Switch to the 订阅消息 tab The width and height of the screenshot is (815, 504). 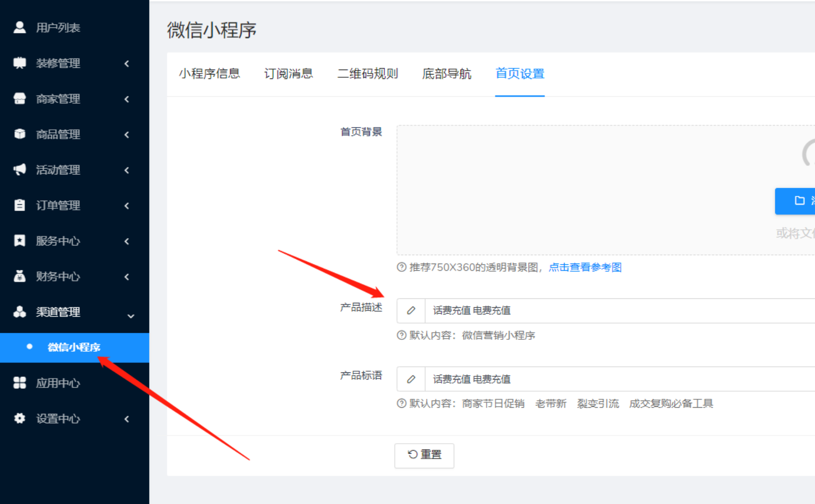[x=289, y=74]
